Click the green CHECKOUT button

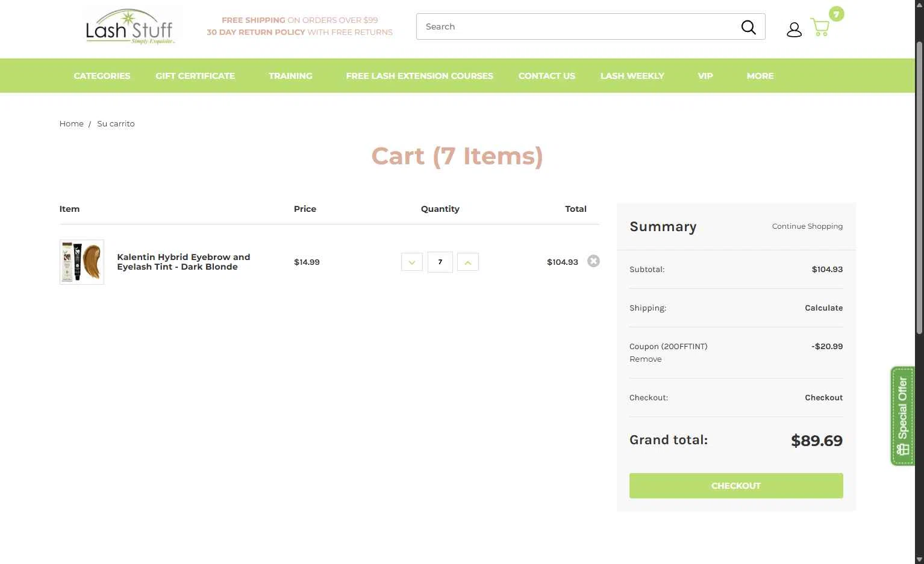point(736,486)
